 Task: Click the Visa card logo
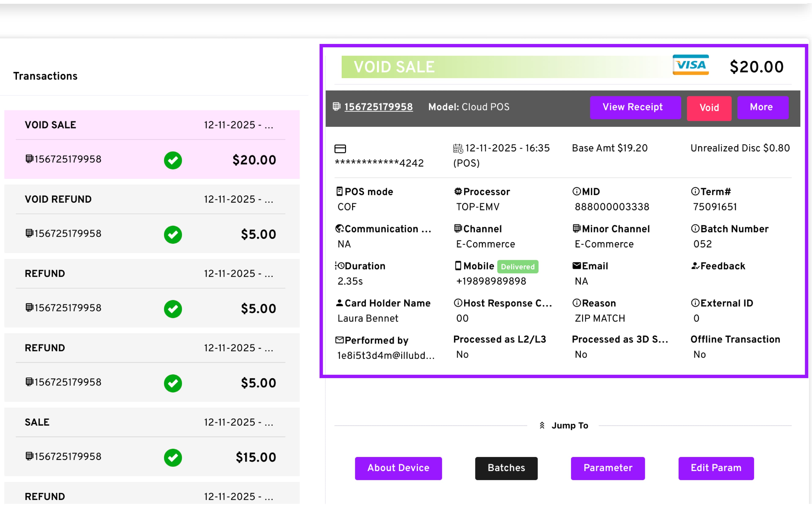pyautogui.click(x=691, y=65)
